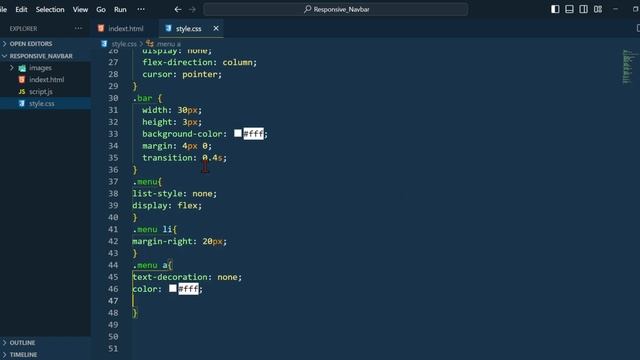Viewport: 640px width, 360px height.
Task: Switch to the indext.html tab
Action: (126, 29)
